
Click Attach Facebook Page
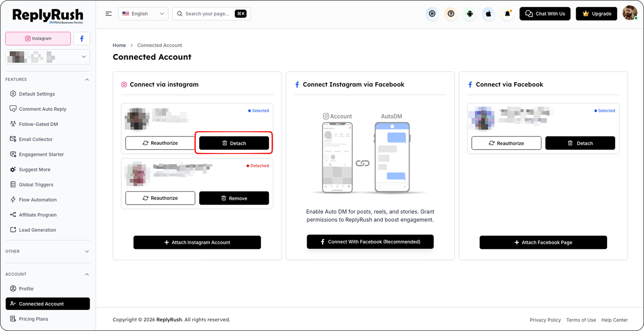pyautogui.click(x=543, y=242)
